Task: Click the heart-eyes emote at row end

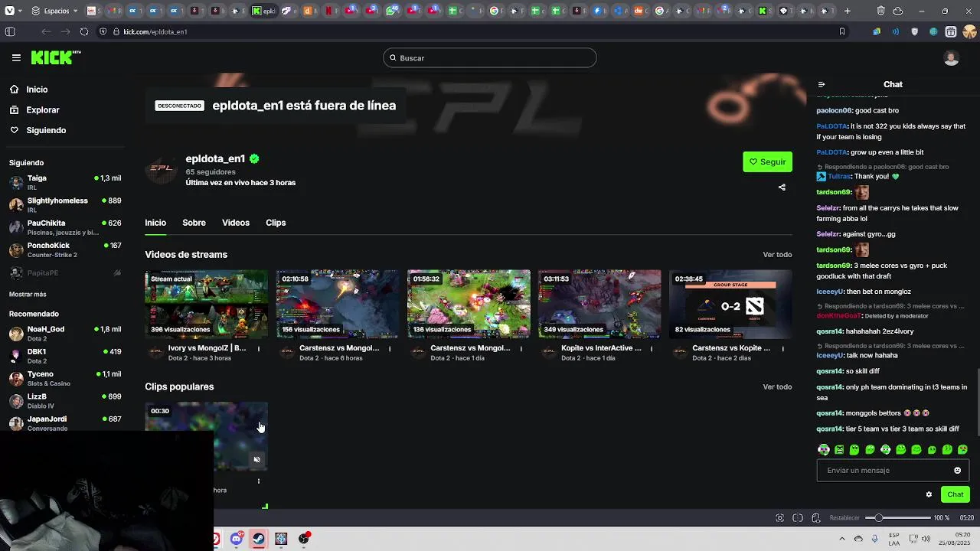Action: (962, 450)
